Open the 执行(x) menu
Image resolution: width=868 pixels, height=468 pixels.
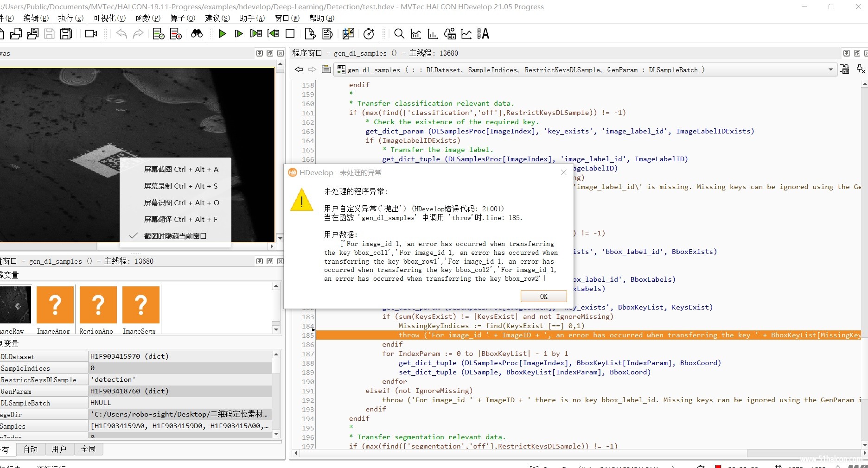point(71,18)
